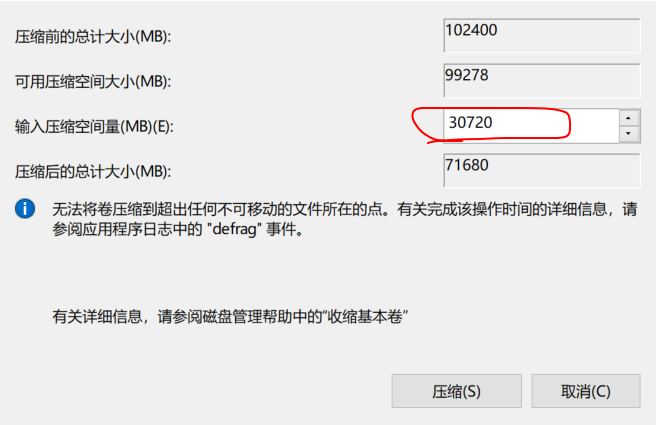
Task: Click the "收缩基本卷" quoted help topic
Action: (365, 317)
